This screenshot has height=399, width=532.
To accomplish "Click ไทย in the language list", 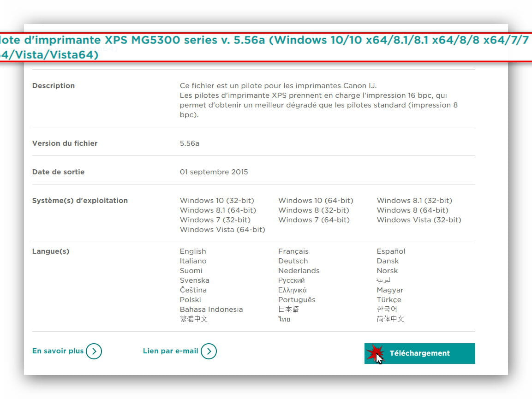I will pyautogui.click(x=284, y=319).
